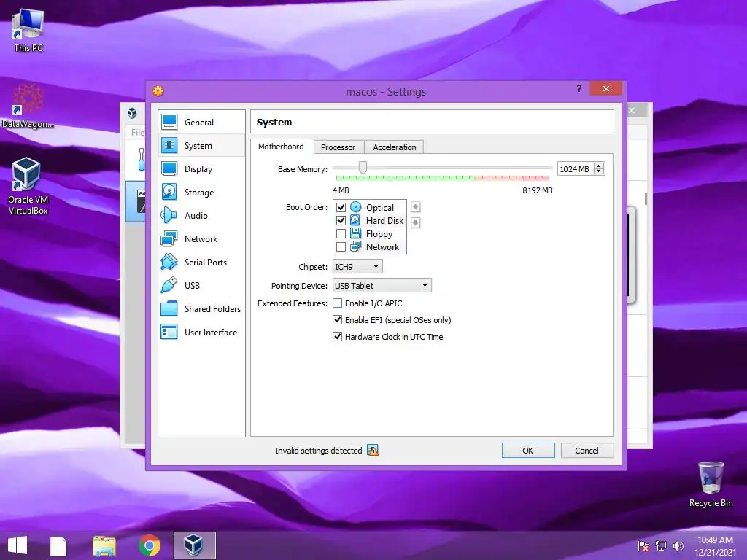Viewport: 747px width, 560px height.
Task: Select the System category in sidebar
Action: coord(201,145)
